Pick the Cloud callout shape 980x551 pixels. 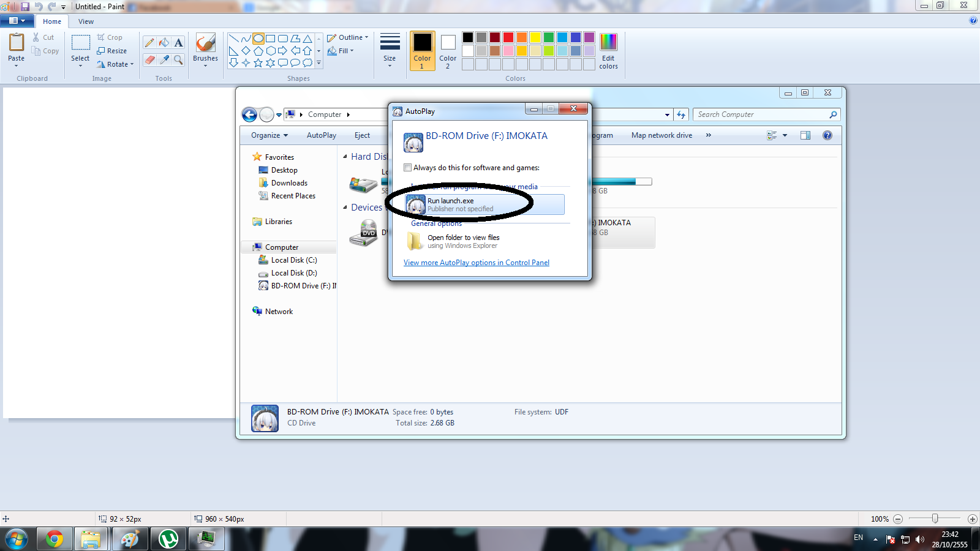pyautogui.click(x=307, y=62)
